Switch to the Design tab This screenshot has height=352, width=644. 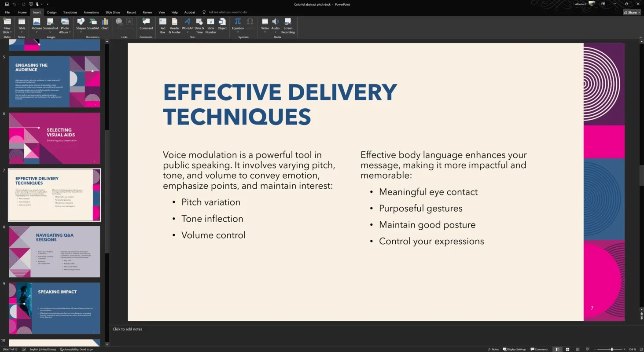click(x=52, y=12)
